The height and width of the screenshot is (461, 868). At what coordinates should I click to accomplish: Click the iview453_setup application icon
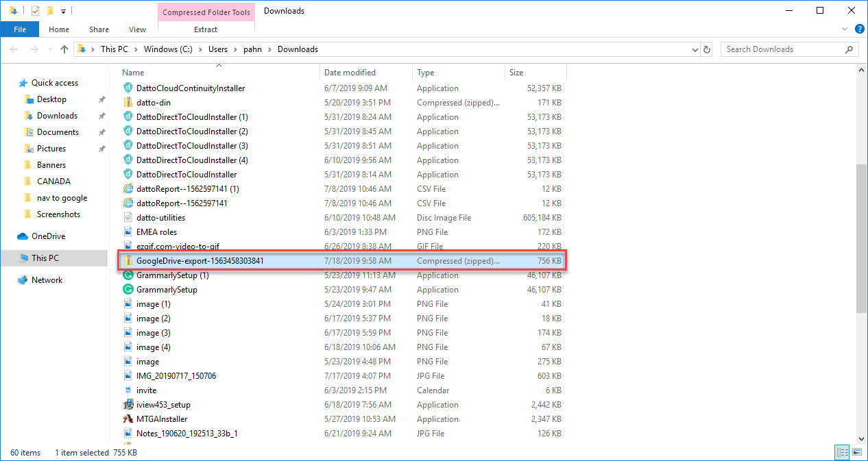[x=128, y=405]
